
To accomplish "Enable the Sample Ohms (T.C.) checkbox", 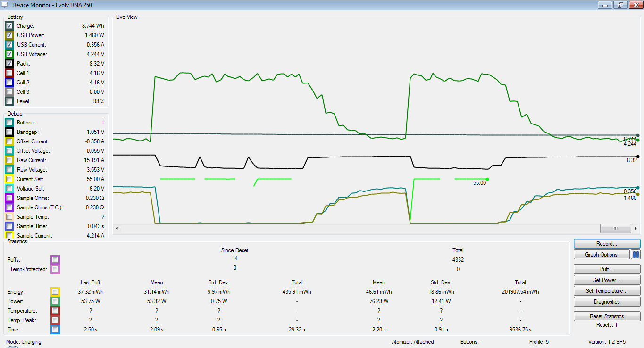I will point(9,207).
